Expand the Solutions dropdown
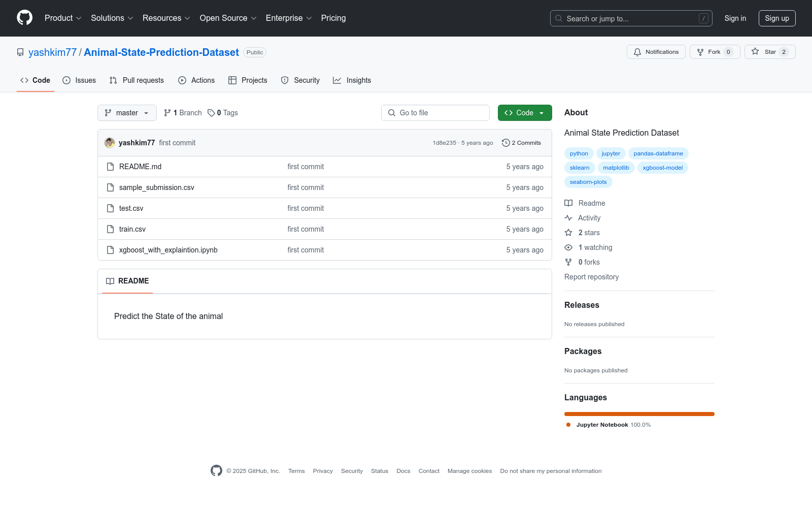This screenshot has width=812, height=508. click(x=112, y=18)
